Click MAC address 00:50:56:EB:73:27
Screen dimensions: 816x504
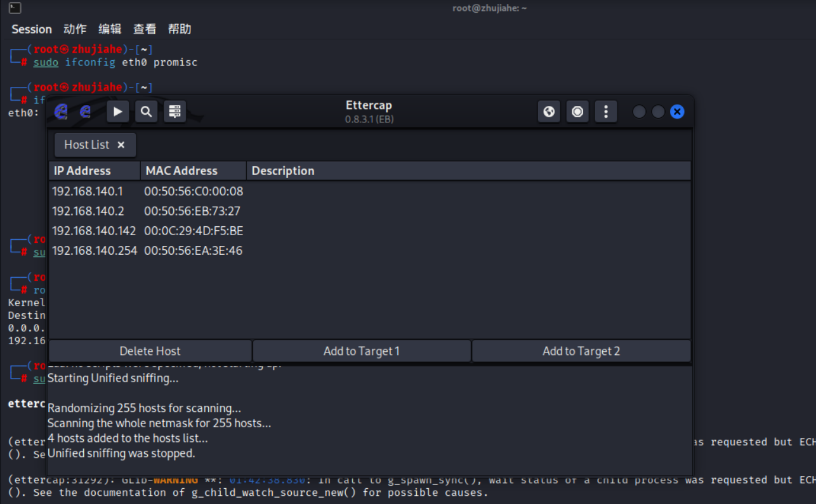pos(192,211)
